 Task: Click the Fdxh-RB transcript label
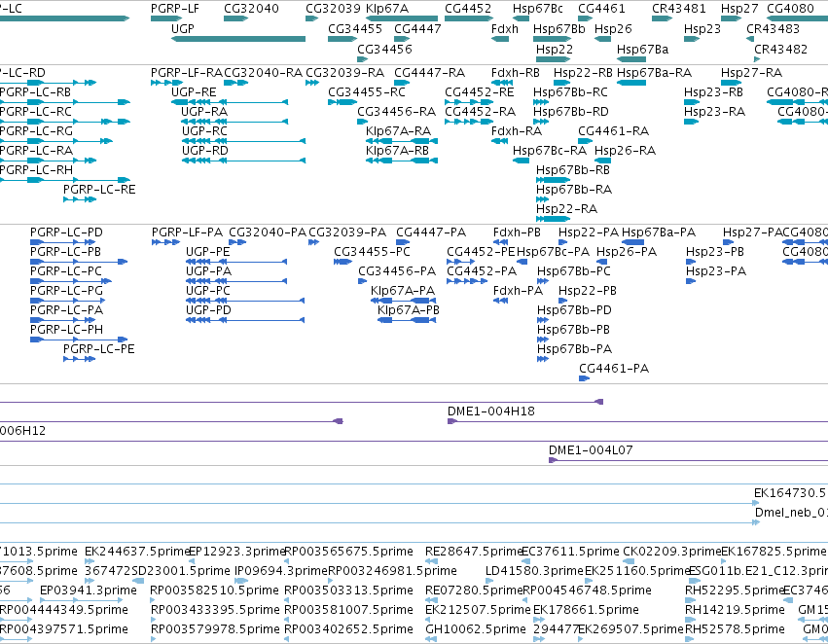[x=516, y=72]
